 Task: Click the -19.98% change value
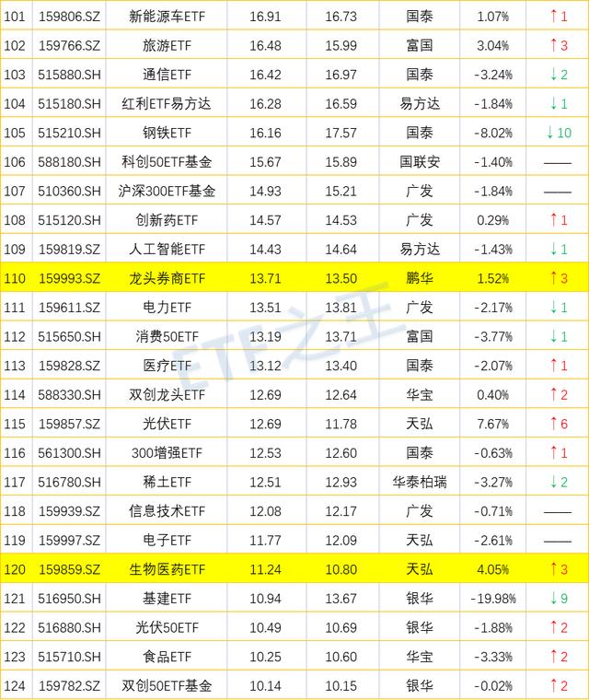pos(493,598)
